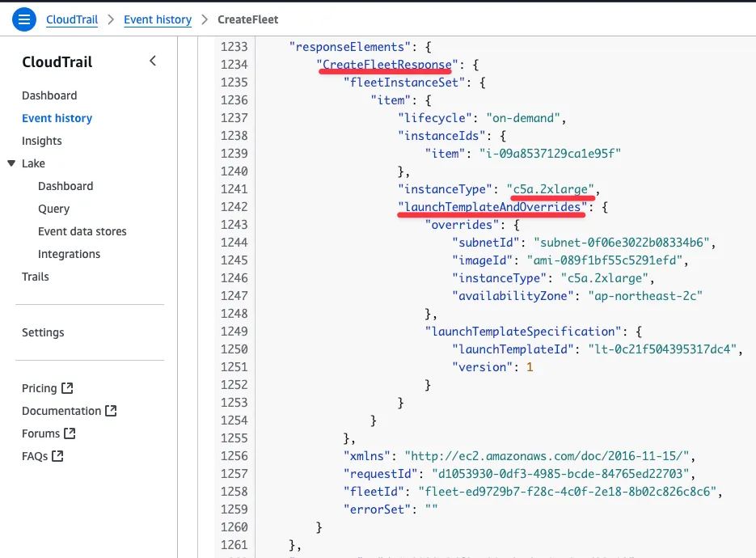Click line number 1233
The image size is (756, 558).
(x=234, y=47)
